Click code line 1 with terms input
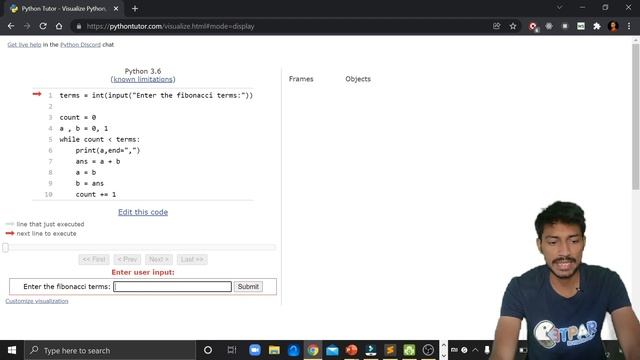Viewport: 640px width, 360px height. pyautogui.click(x=156, y=95)
